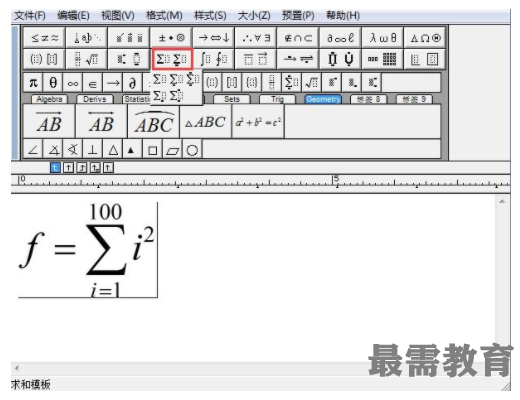The width and height of the screenshot is (520, 400).
Task: Open the integral templates palette
Action: pyautogui.click(x=214, y=59)
